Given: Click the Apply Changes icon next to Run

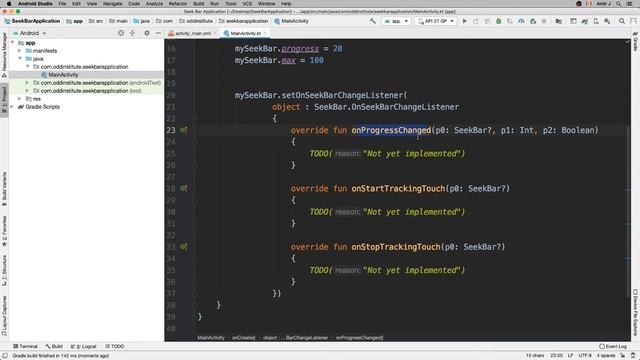Looking at the screenshot, I should coord(476,21).
